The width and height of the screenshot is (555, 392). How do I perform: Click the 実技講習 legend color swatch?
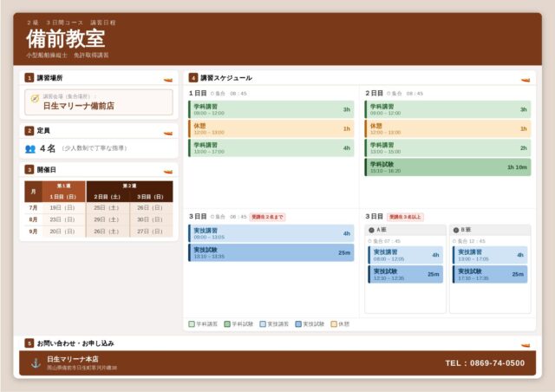pos(263,324)
